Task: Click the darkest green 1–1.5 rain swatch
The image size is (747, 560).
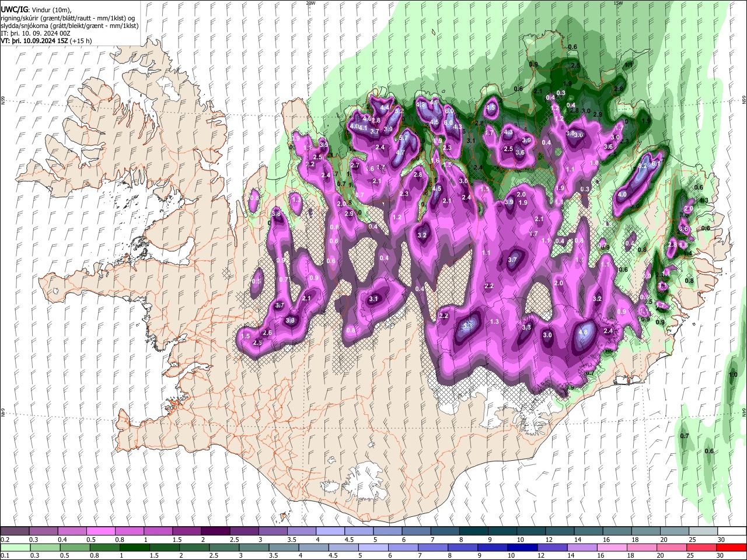Action: click(134, 547)
